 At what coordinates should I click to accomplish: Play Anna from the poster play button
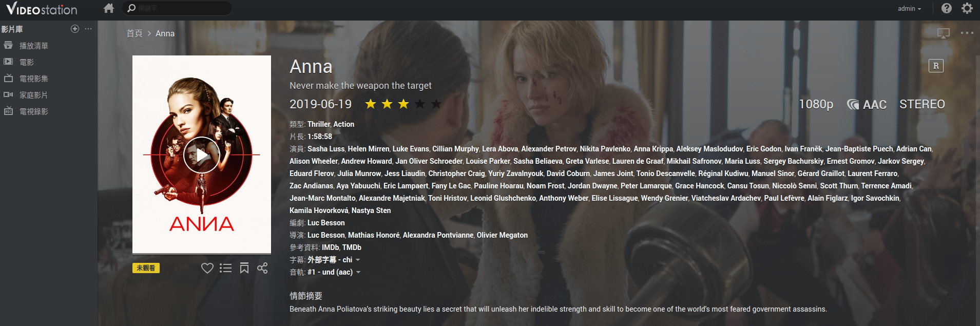tap(202, 155)
